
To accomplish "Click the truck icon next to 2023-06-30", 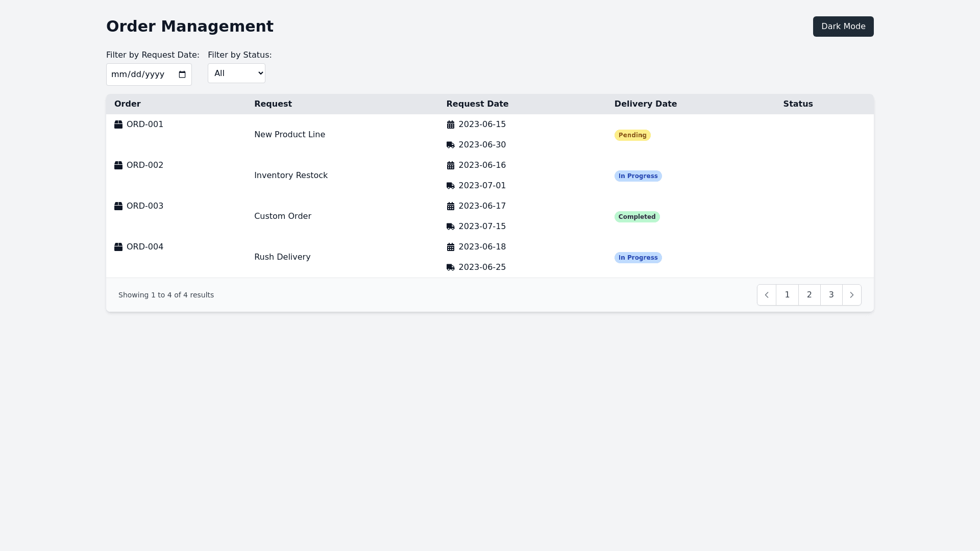I will 450,145.
